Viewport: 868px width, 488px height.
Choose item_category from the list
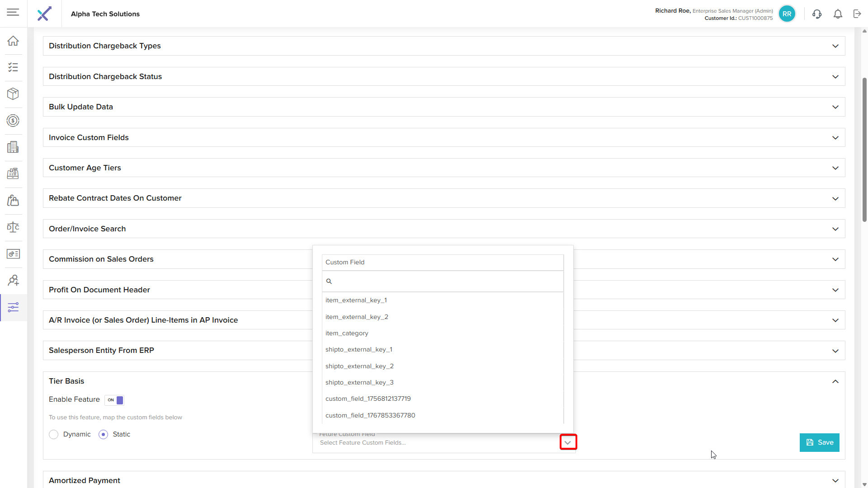click(x=347, y=333)
